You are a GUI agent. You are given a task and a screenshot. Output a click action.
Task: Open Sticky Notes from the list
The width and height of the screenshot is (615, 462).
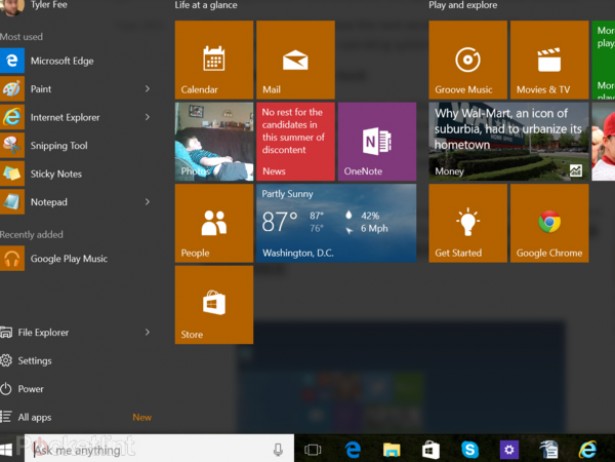point(76,174)
